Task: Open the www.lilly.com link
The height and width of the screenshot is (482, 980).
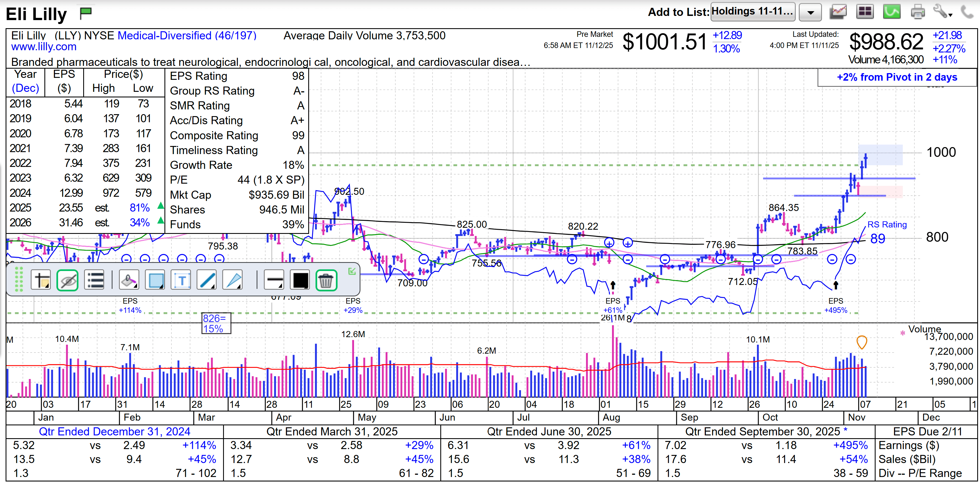Action: coord(44,47)
